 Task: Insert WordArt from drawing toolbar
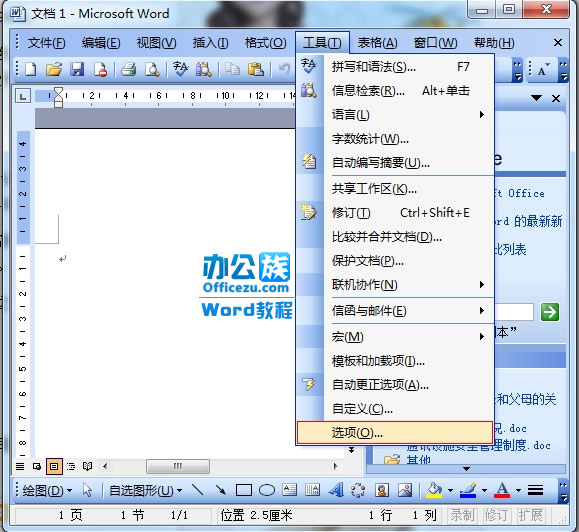point(336,490)
